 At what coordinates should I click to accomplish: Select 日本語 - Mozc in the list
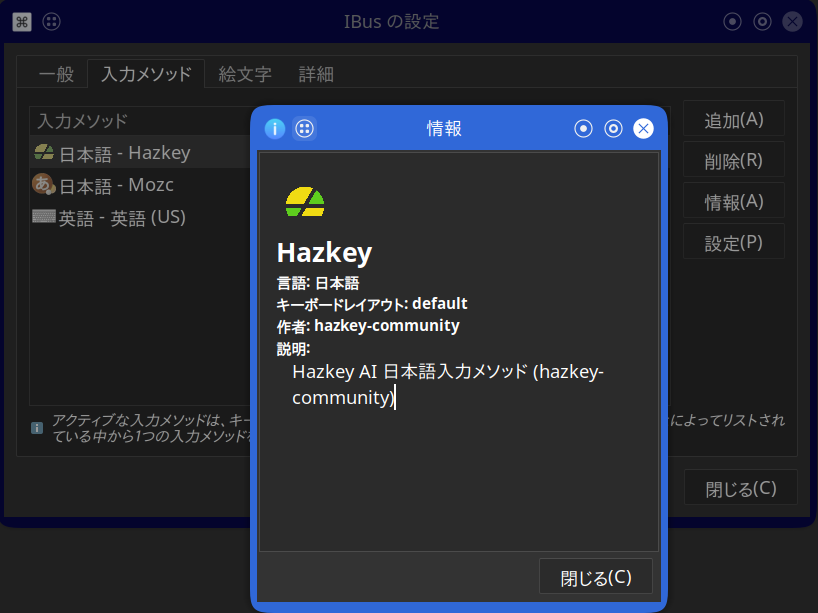(x=141, y=185)
